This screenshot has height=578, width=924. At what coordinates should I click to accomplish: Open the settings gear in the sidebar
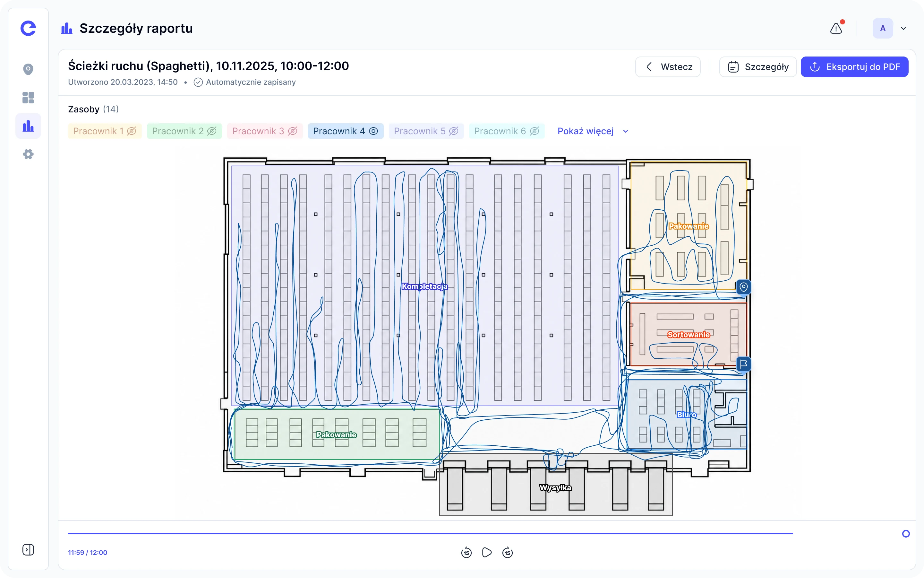point(28,154)
